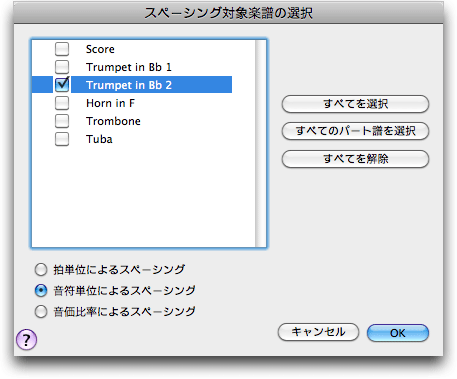This screenshot has height=379, width=457.
Task: Select the Horn in F label
Action: 110,103
